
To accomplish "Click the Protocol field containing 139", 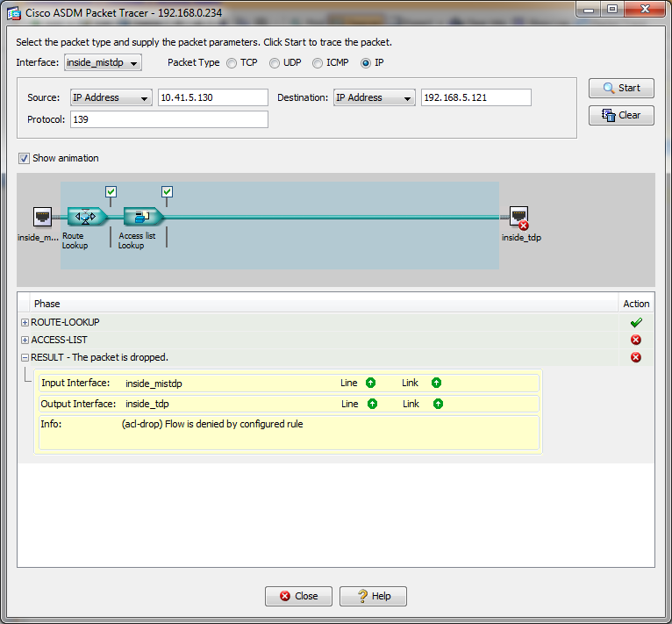I will [x=169, y=119].
